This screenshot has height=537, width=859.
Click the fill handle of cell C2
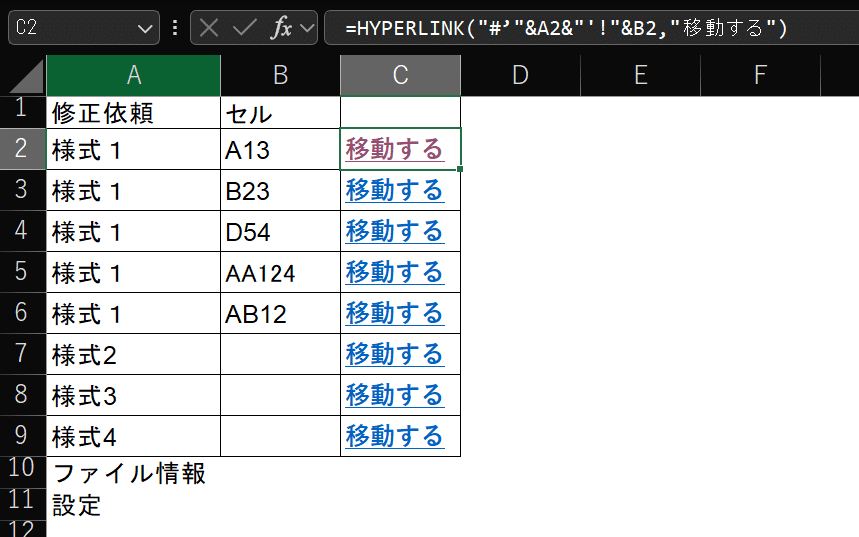[460, 169]
